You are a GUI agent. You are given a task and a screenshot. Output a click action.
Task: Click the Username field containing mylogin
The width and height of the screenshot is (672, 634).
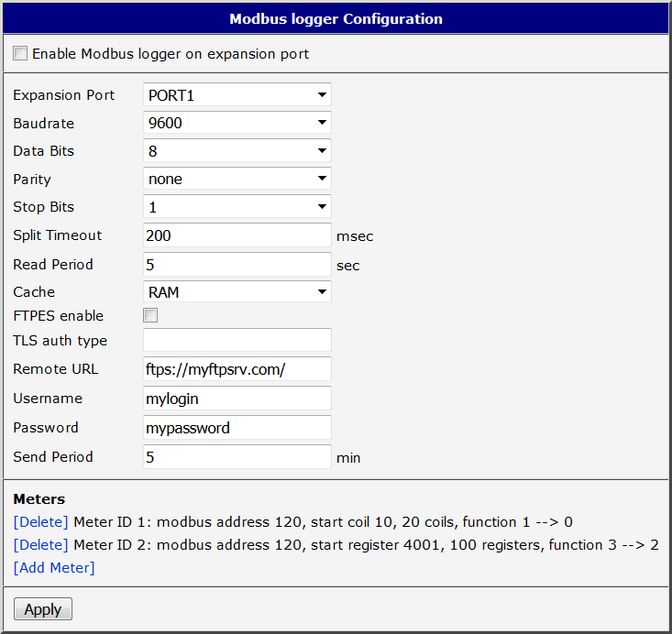click(x=237, y=399)
